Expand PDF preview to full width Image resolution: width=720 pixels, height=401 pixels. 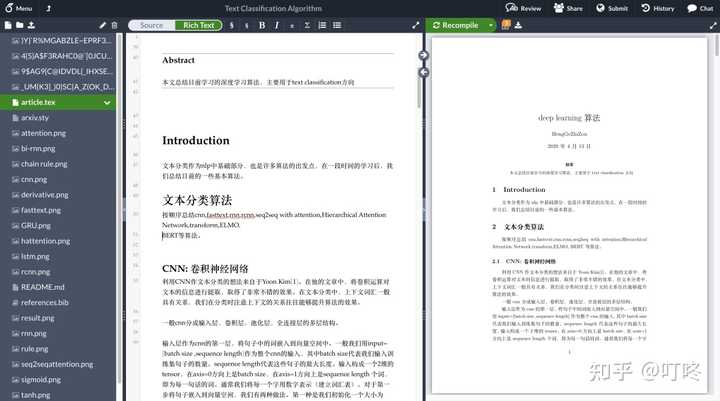pyautogui.click(x=713, y=26)
